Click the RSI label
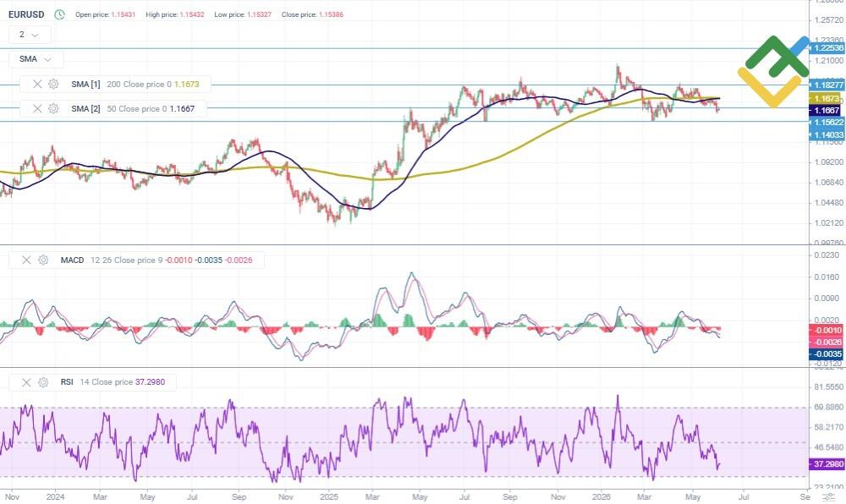The image size is (846, 504). (67, 382)
